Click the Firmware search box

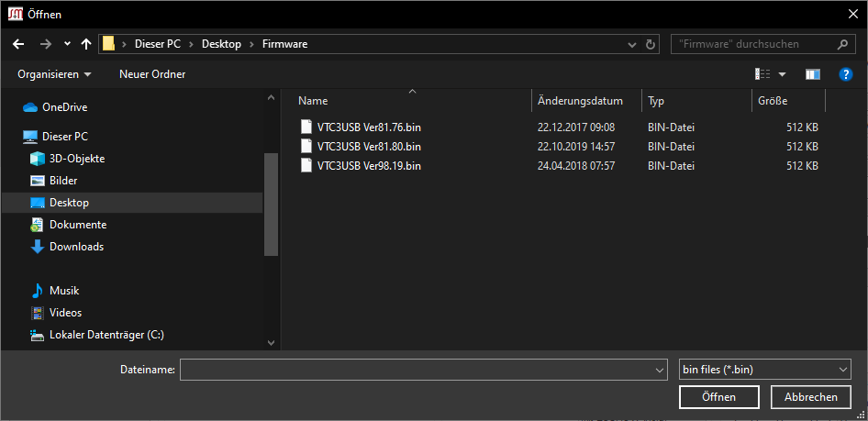[x=752, y=44]
